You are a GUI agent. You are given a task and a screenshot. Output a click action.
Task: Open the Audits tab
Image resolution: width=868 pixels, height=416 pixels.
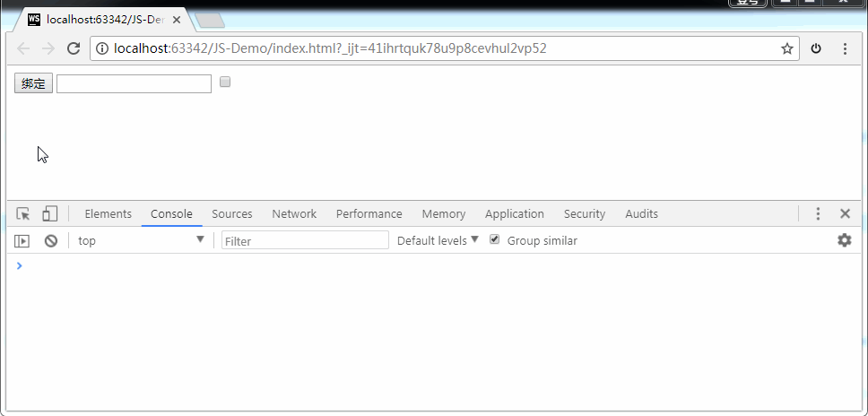pyautogui.click(x=642, y=213)
